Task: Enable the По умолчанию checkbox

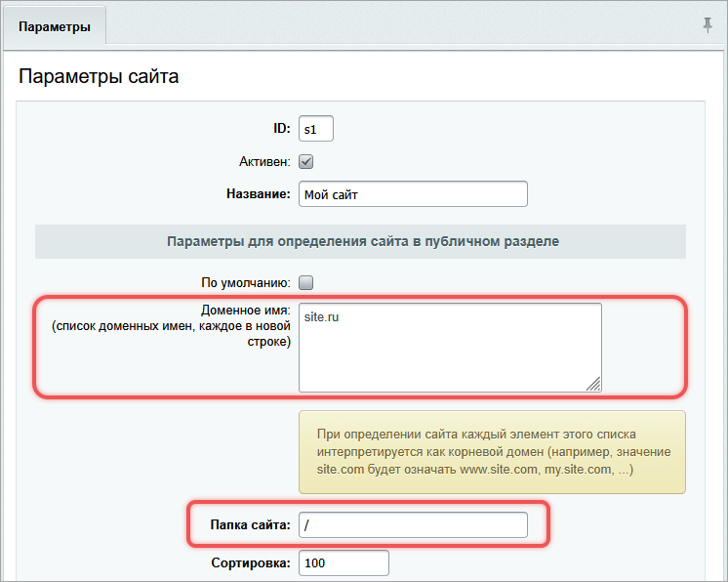Action: tap(305, 282)
